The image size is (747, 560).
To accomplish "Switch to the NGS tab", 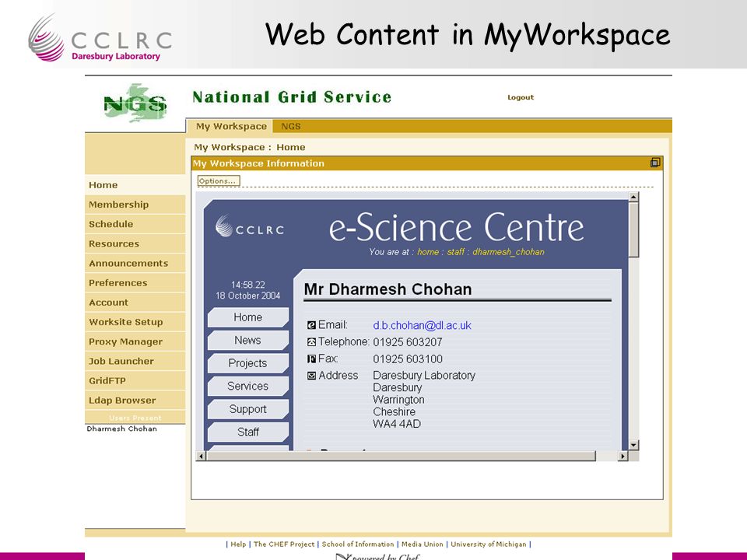I will pos(290,126).
